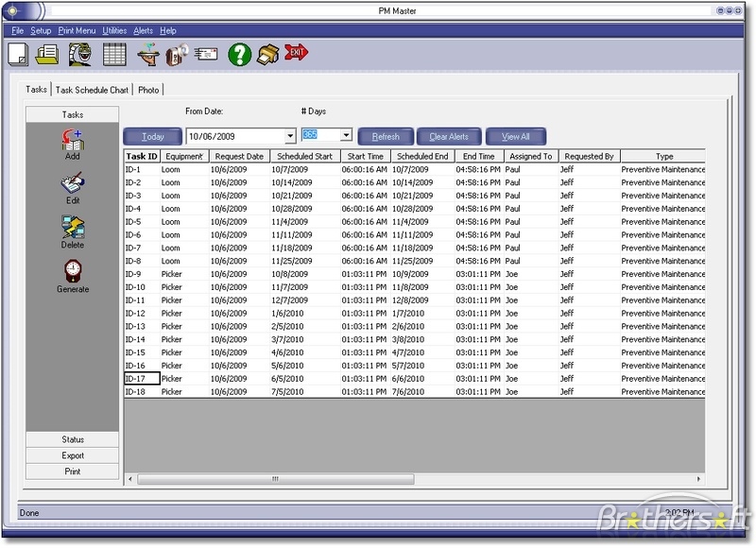Click the Equipment column header

pos(184,156)
